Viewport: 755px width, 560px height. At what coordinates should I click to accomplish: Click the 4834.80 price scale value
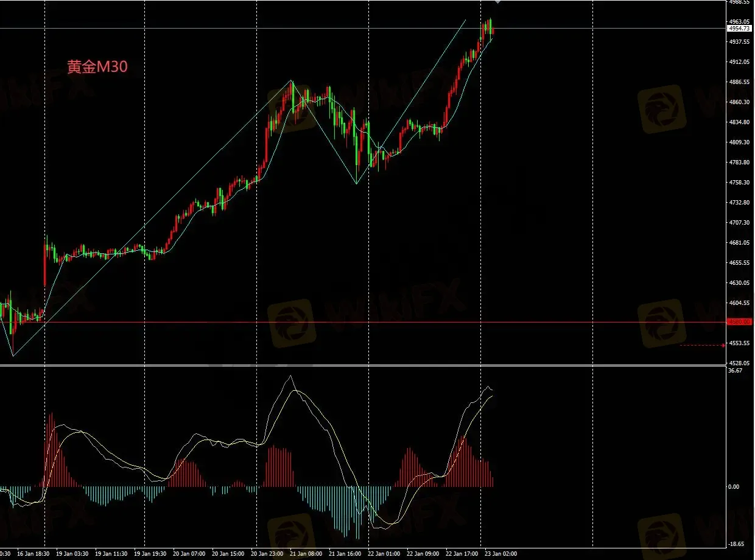tap(740, 122)
